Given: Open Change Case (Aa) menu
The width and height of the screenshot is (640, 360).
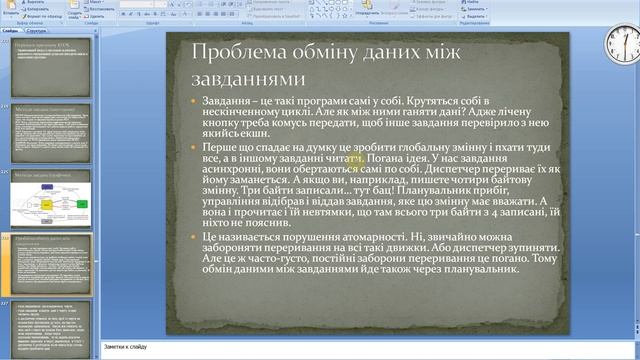Looking at the screenshot, I should (174, 14).
